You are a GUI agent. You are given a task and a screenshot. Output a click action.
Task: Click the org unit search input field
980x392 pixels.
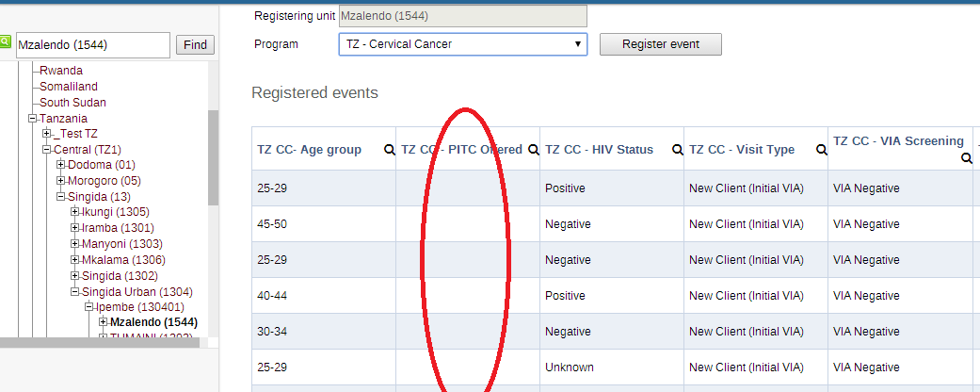click(x=92, y=44)
